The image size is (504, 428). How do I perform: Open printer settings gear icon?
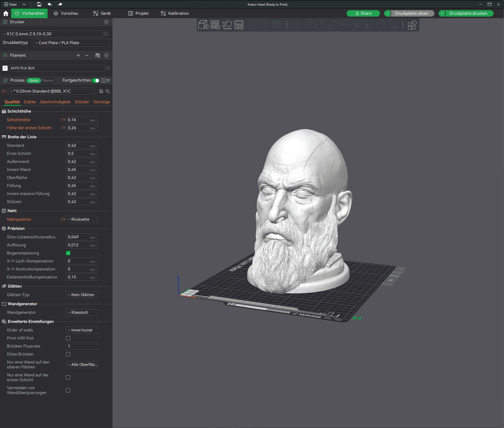click(x=106, y=22)
